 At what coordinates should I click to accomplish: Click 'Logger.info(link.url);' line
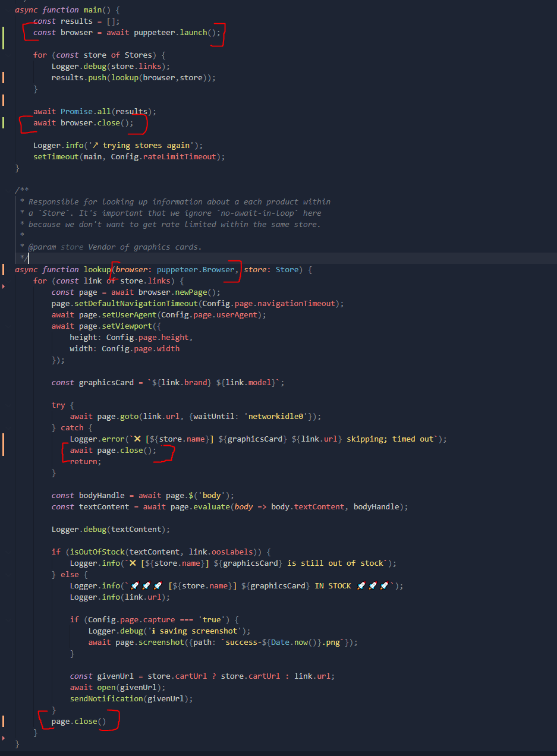click(120, 597)
